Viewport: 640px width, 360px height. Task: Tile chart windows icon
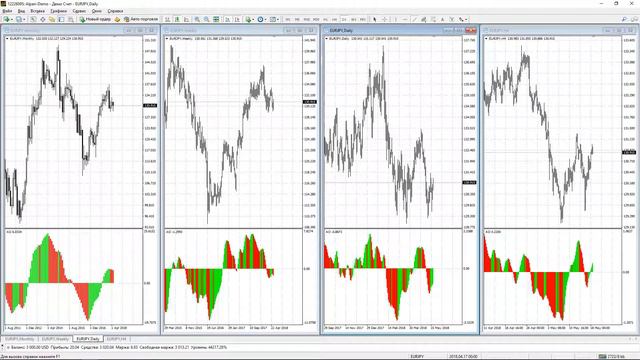[x=216, y=19]
